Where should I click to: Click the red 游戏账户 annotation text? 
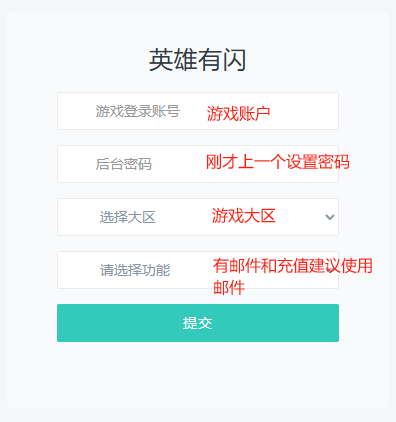[238, 114]
